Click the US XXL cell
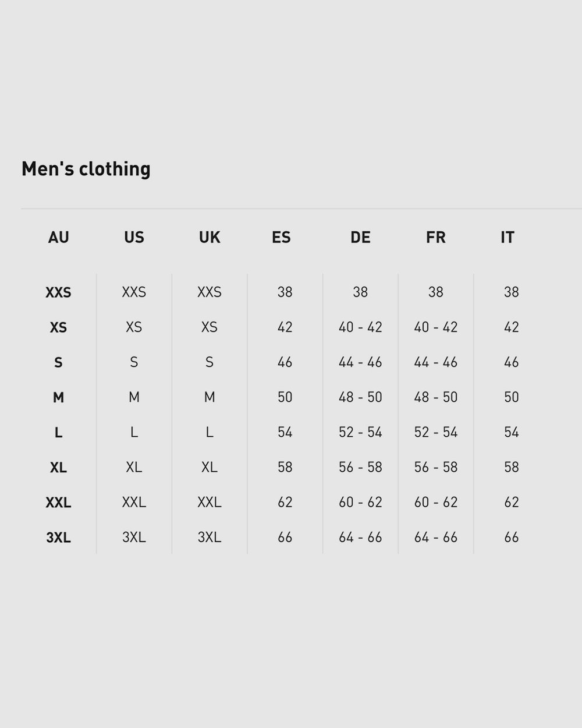This screenshot has width=582, height=728. (134, 502)
